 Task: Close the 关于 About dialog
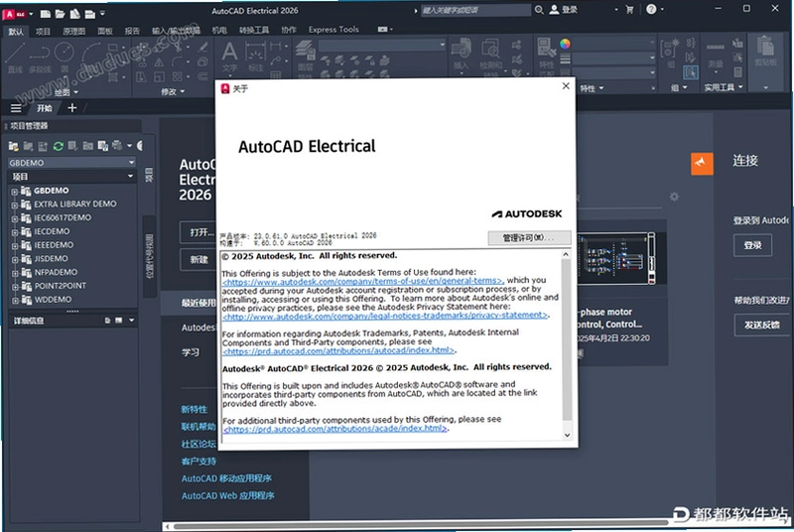[x=566, y=86]
